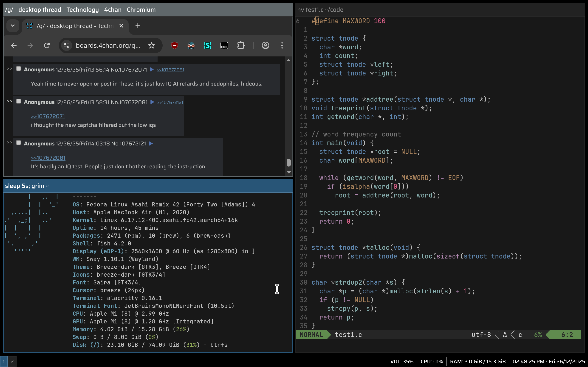Open the uBlock red shield extension
588x367 pixels.
point(175,45)
